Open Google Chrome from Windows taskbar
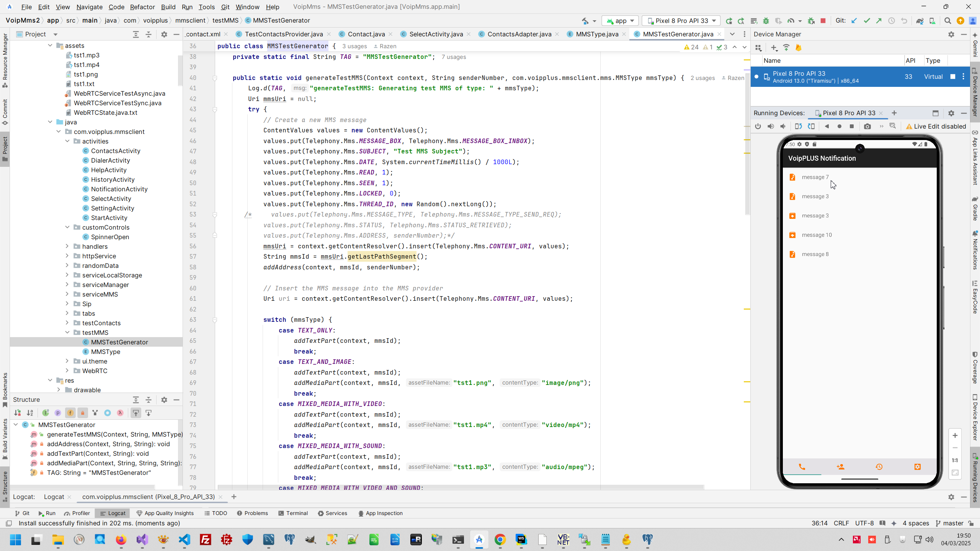The height and width of the screenshot is (551, 980). (500, 540)
